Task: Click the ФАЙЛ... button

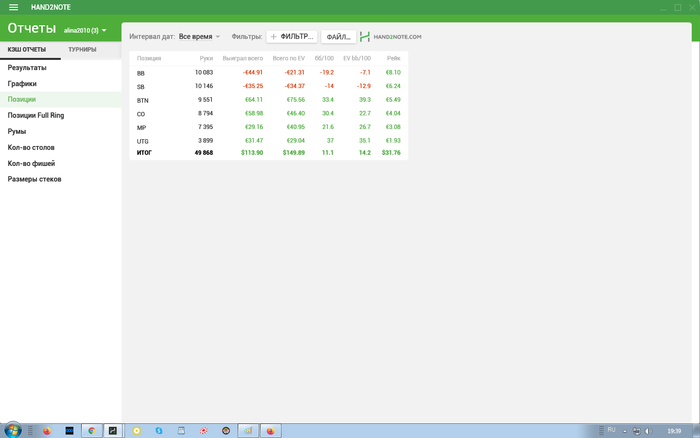Action: coord(338,37)
